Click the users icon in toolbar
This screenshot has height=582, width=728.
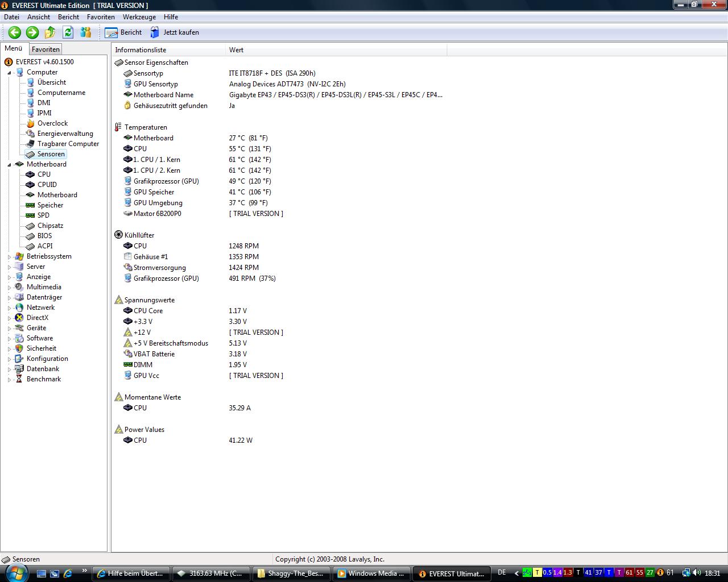[86, 32]
